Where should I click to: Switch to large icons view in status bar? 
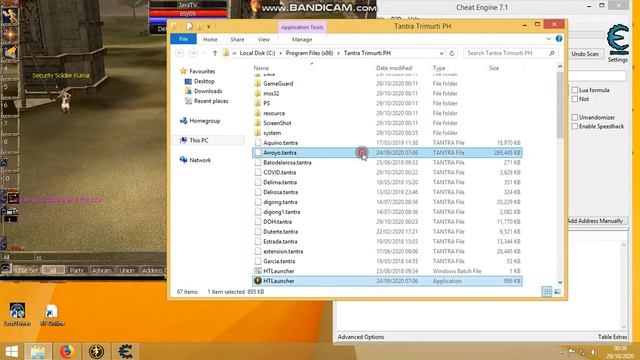click(x=557, y=291)
